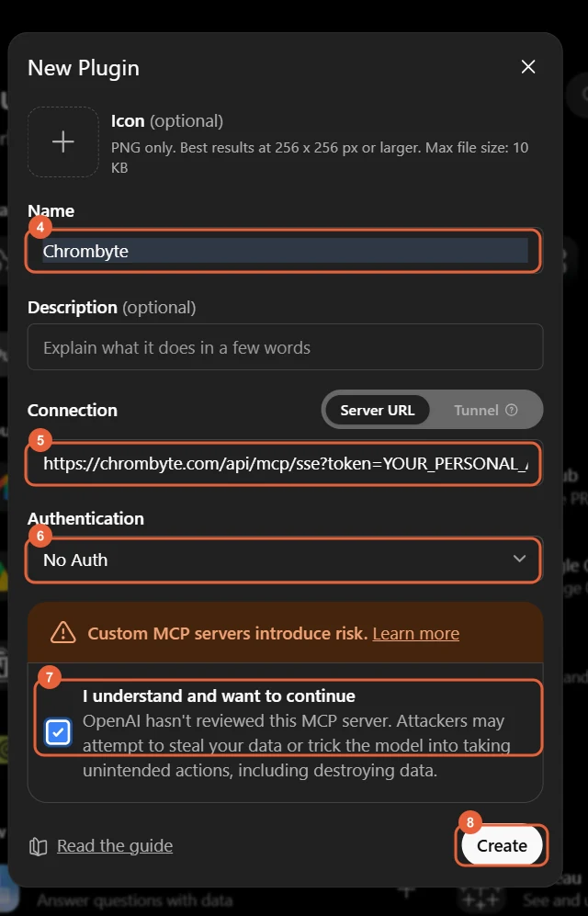Uncheck I understand and want to continue
Screen dimensions: 588x916
click(x=58, y=732)
